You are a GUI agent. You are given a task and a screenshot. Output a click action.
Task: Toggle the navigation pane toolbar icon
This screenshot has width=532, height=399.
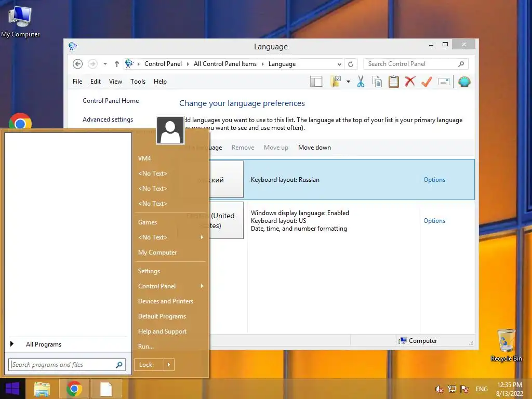316,82
